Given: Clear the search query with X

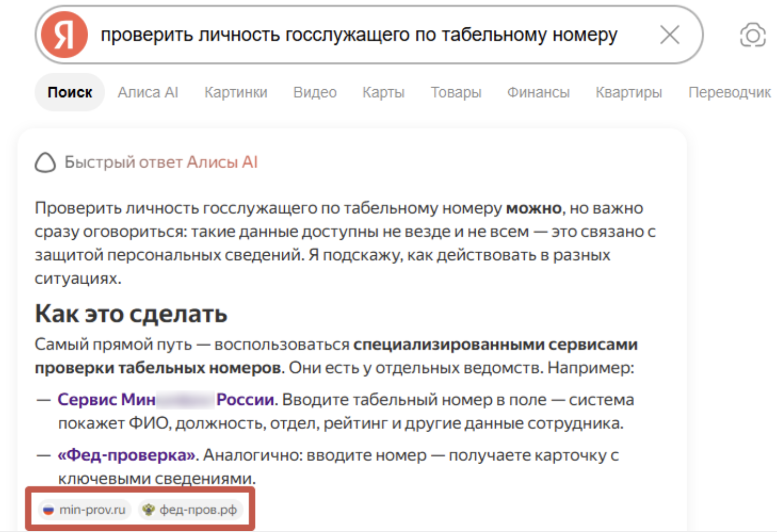Looking at the screenshot, I should tap(669, 35).
